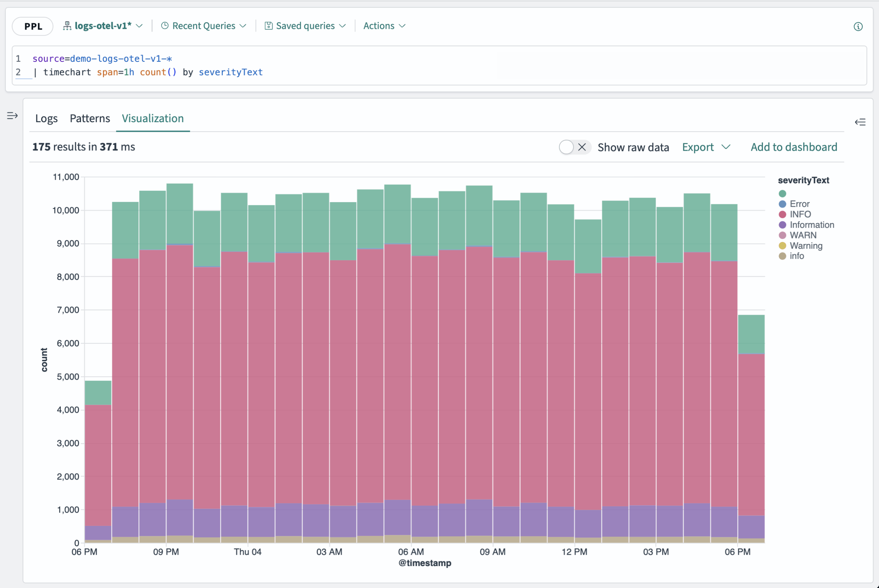Click the Export chevron arrow icon

[x=726, y=147]
